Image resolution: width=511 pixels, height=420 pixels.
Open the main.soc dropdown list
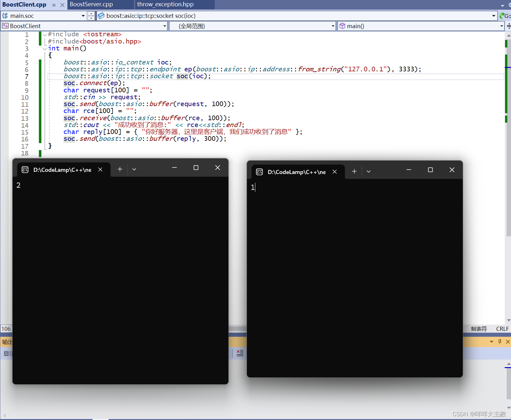[83, 16]
